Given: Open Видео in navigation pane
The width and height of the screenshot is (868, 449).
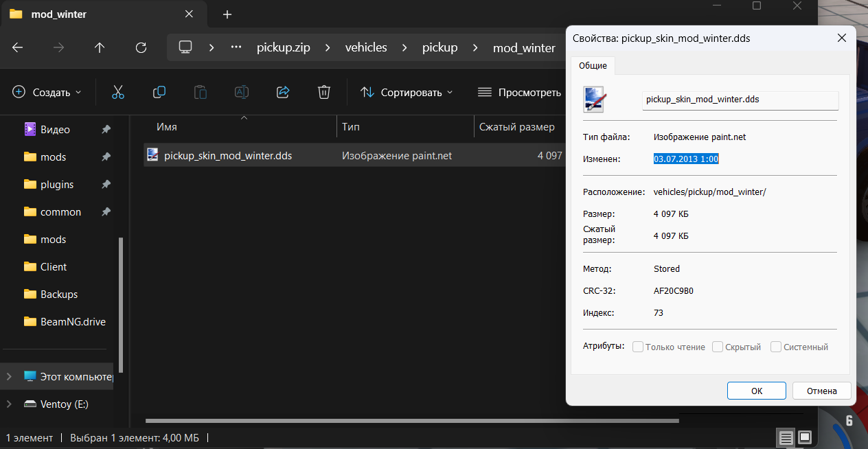Looking at the screenshot, I should pyautogui.click(x=55, y=129).
